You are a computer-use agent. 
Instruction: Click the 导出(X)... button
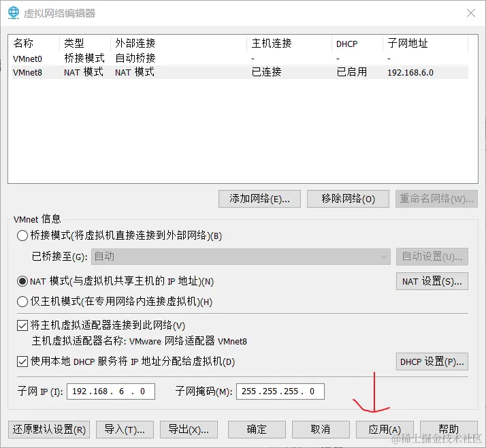[x=189, y=430]
